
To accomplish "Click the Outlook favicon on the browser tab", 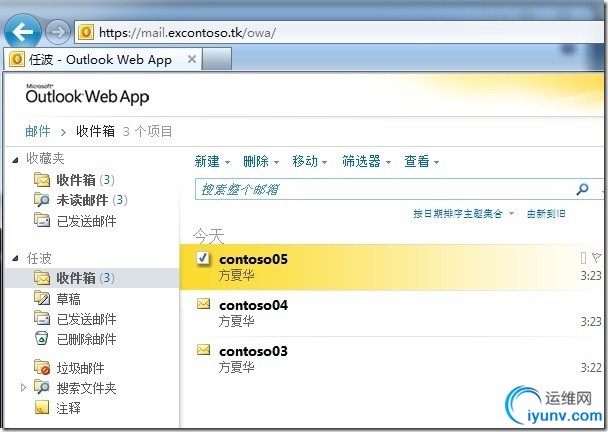I will click(17, 59).
